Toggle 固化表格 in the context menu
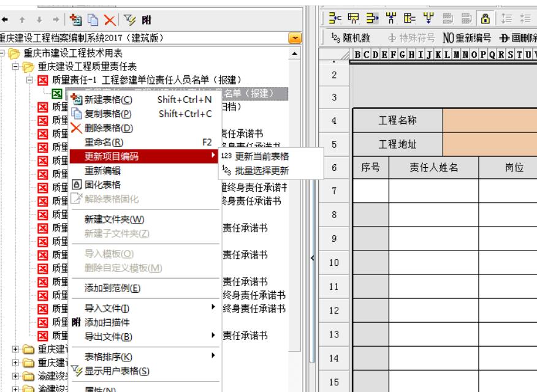537x392 pixels. [102, 184]
